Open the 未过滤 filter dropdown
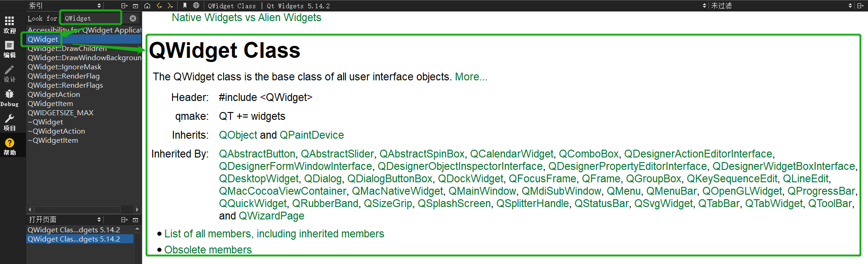 [782, 6]
